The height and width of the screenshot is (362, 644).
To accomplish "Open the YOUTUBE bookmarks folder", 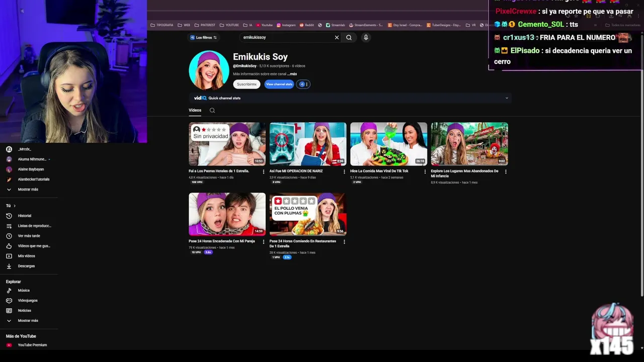I will (x=229, y=25).
